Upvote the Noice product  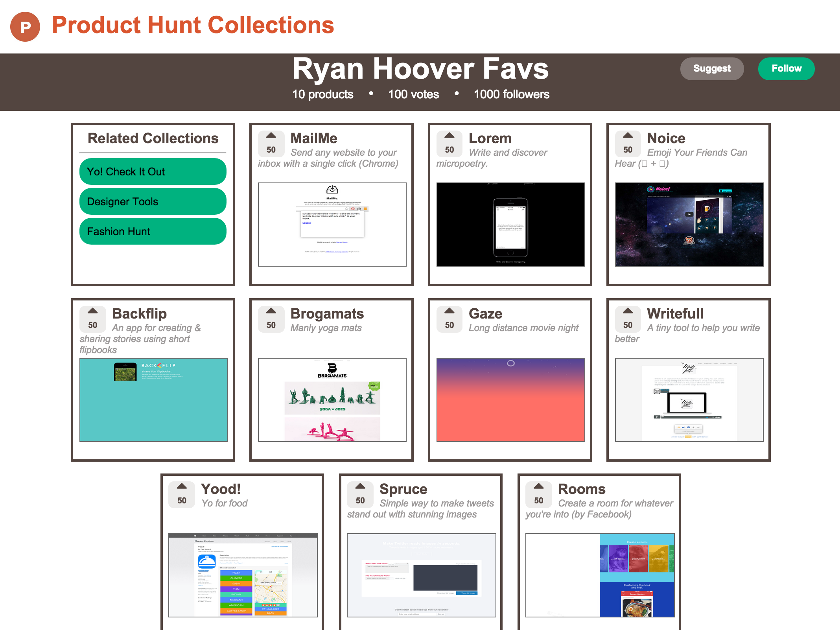628,144
